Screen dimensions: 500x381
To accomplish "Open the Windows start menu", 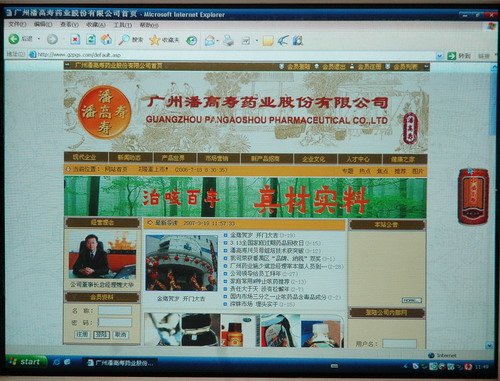I will coord(25,362).
